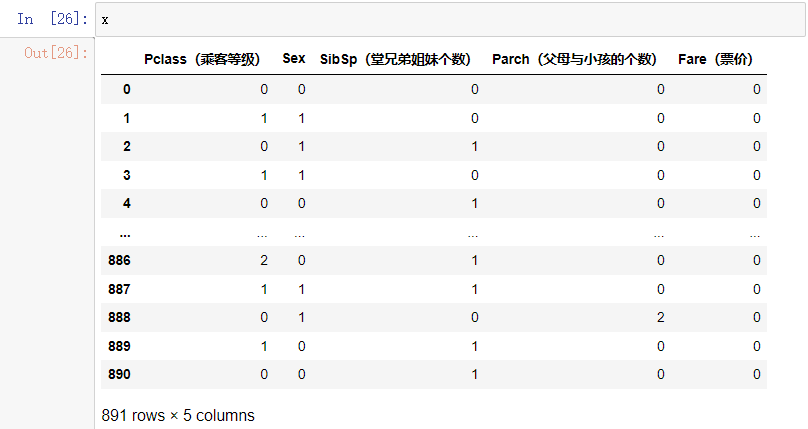Select row index 890
This screenshot has width=808, height=429.
pos(119,375)
